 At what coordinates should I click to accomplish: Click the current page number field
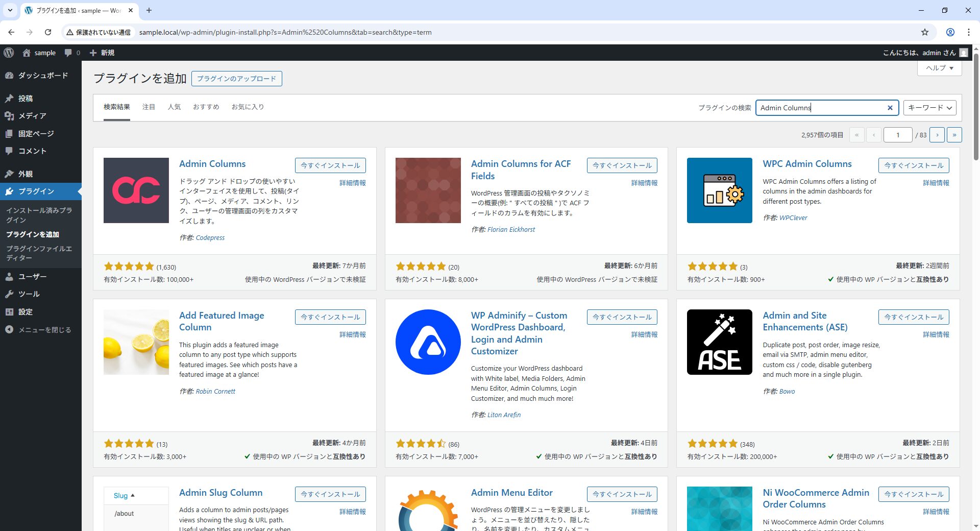pyautogui.click(x=898, y=135)
